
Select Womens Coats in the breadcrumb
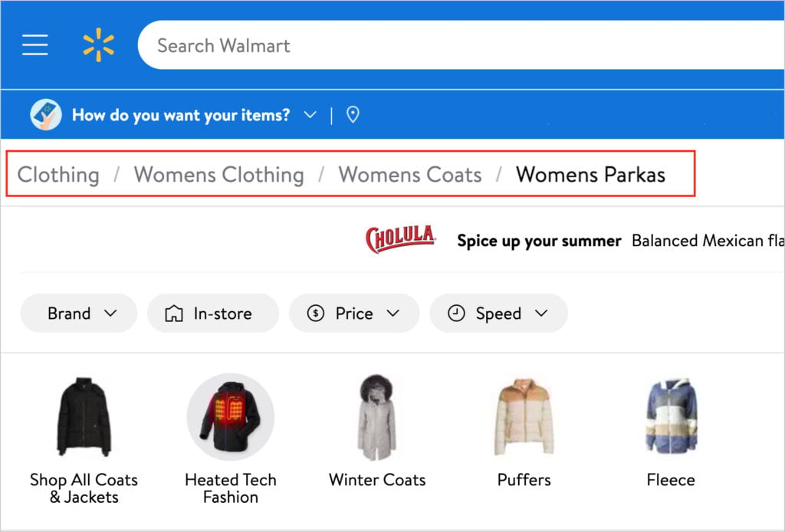click(409, 174)
